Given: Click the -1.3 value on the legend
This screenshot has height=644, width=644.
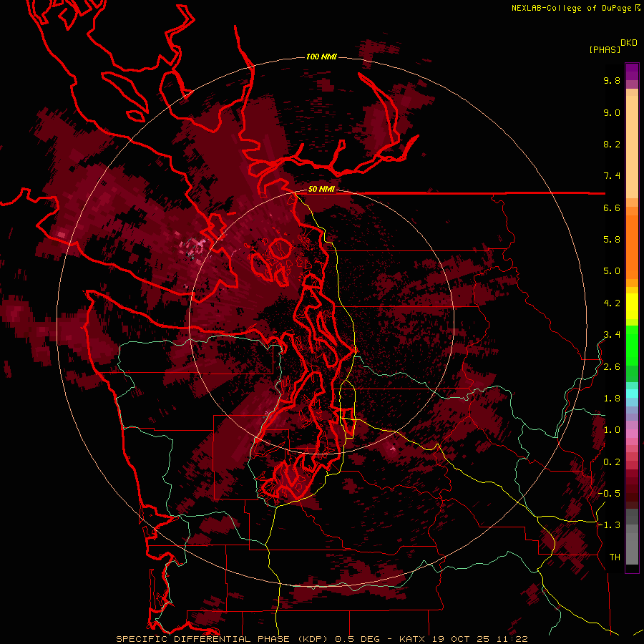Looking at the screenshot, I should click(609, 526).
